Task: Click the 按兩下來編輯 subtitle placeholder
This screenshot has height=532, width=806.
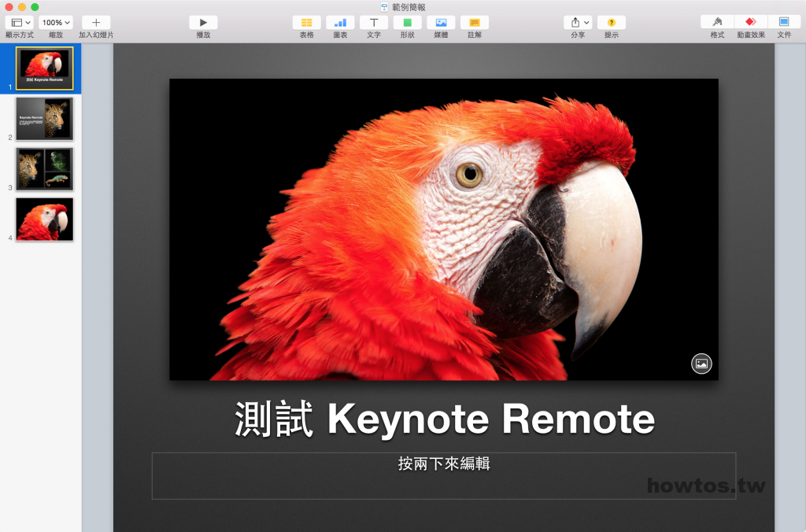Action: [x=444, y=475]
